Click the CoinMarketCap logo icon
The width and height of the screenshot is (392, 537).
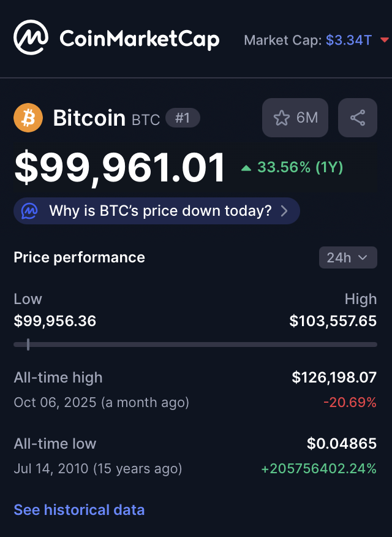pyautogui.click(x=31, y=37)
